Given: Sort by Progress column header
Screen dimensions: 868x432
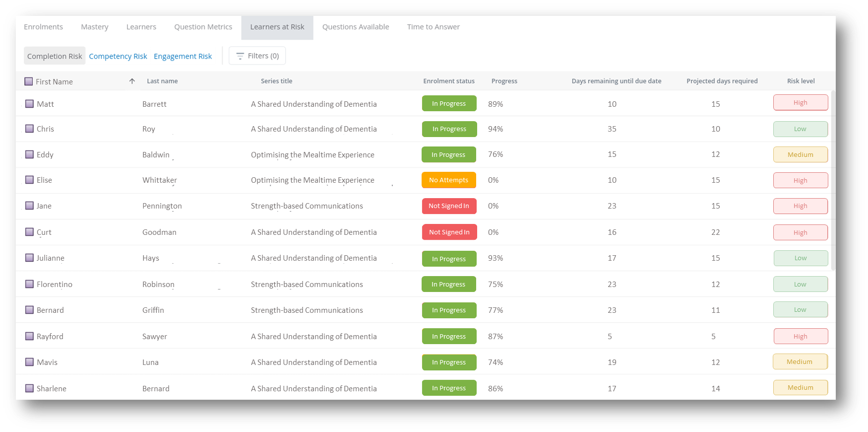Looking at the screenshot, I should [504, 81].
